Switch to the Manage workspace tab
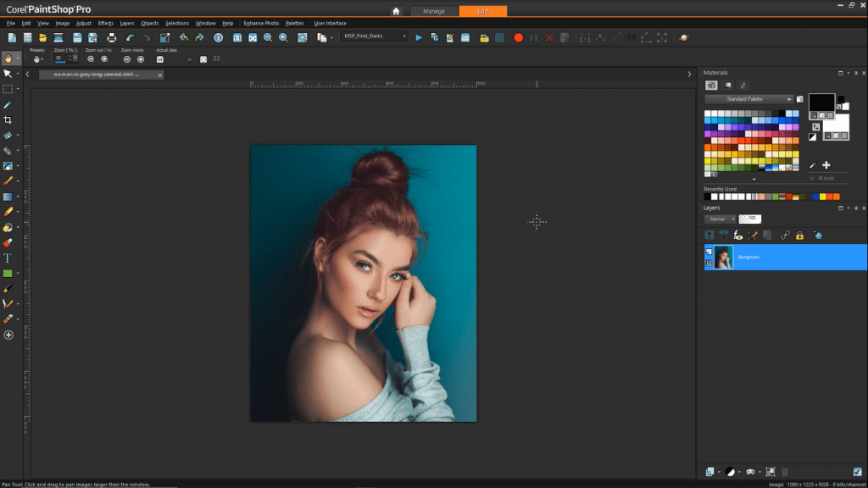Viewport: 868px width, 488px height. [x=434, y=11]
